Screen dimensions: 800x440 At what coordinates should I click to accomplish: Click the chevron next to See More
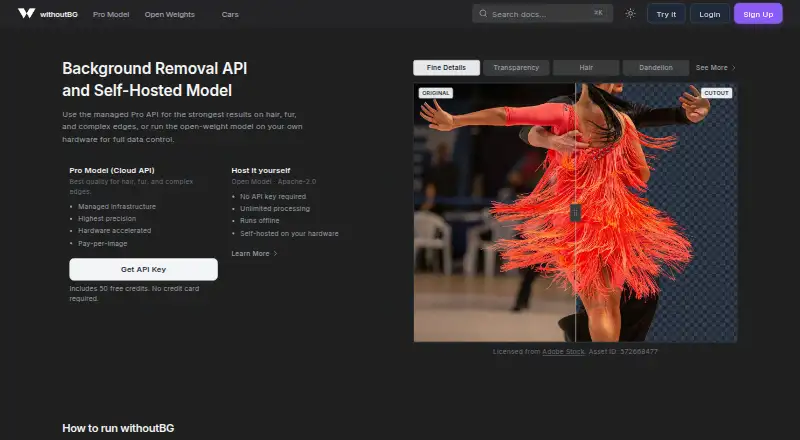[734, 67]
